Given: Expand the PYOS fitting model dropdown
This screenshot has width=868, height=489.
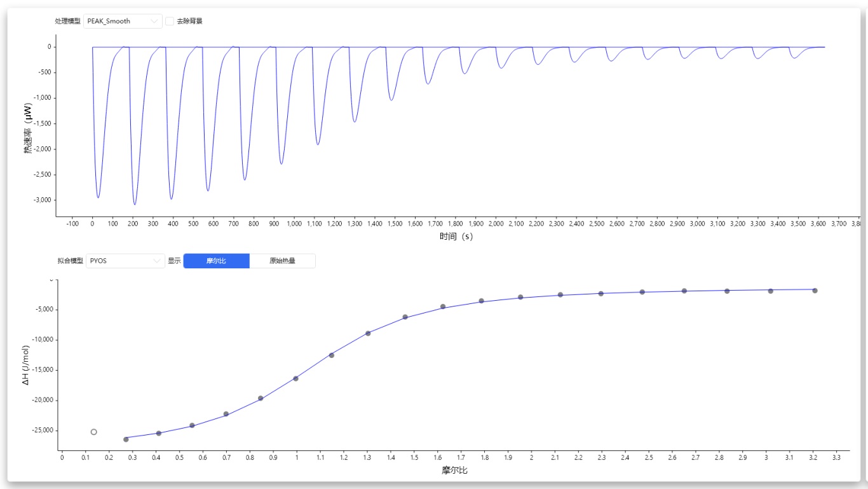Looking at the screenshot, I should tap(125, 261).
